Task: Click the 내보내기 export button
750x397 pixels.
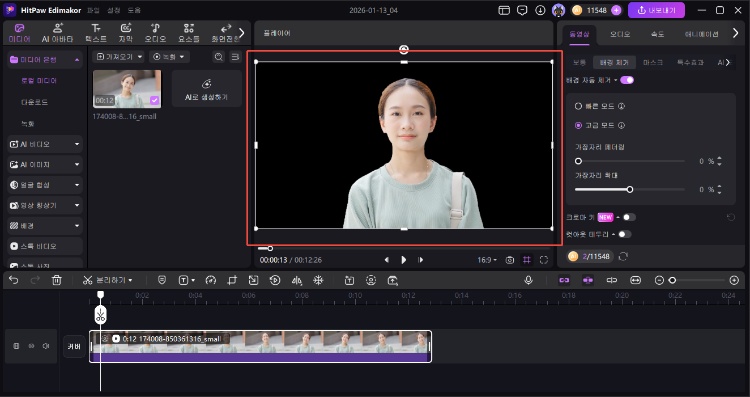Action: coord(656,10)
